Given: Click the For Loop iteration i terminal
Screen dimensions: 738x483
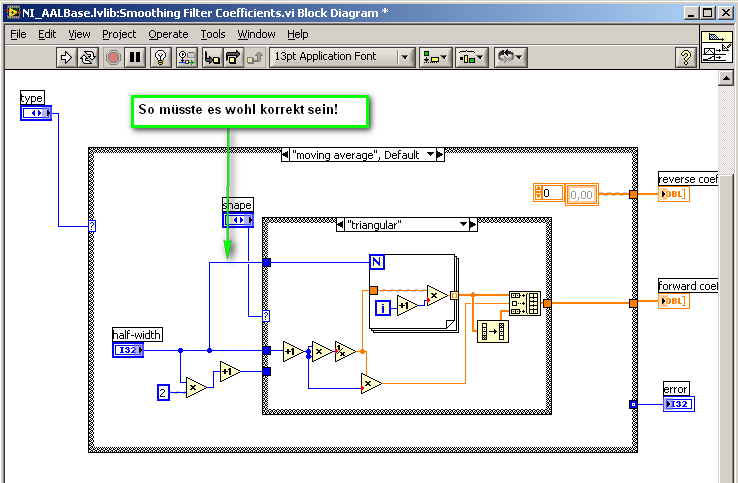Looking at the screenshot, I should [x=383, y=308].
